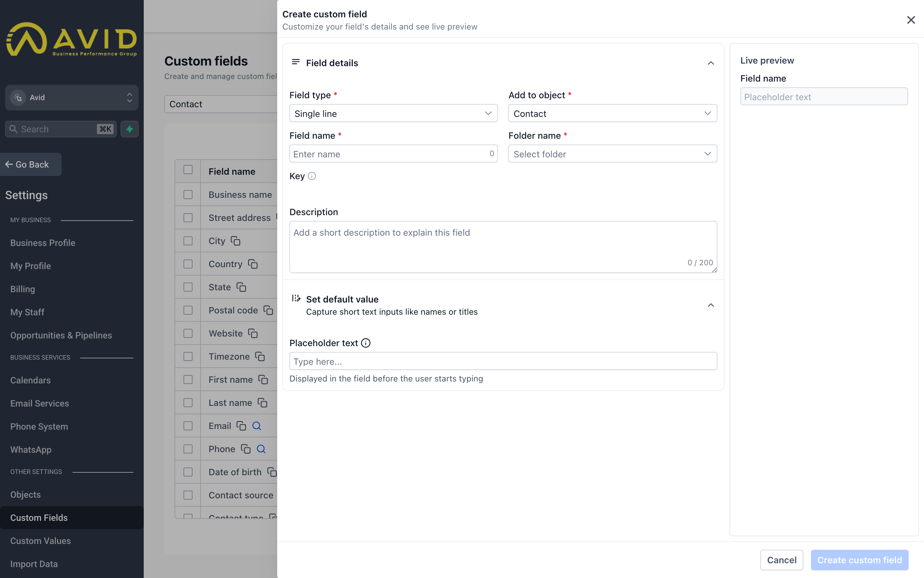Image resolution: width=924 pixels, height=578 pixels.
Task: Click the Field name column header
Action: click(232, 171)
